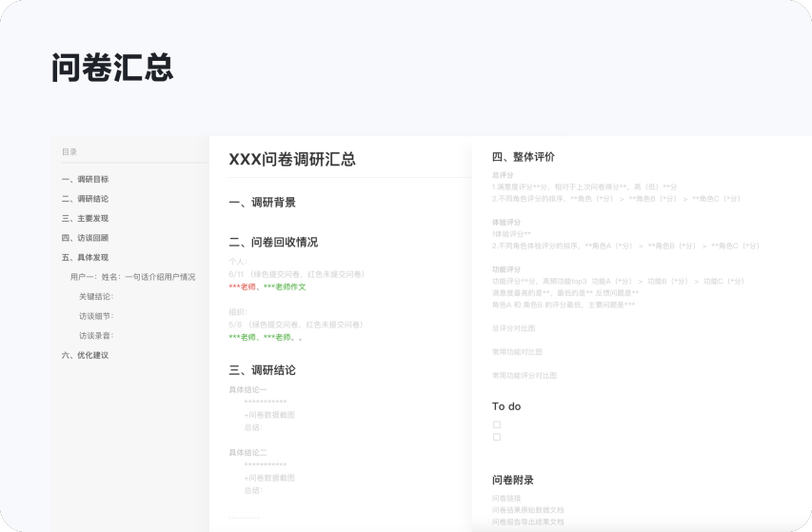Viewport: 812px width, 532px height.
Task: Click the 个人： label
Action: (238, 262)
